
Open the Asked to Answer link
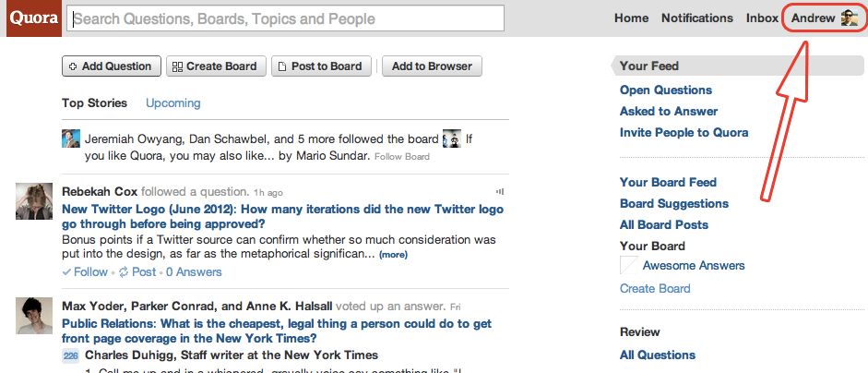coord(669,112)
